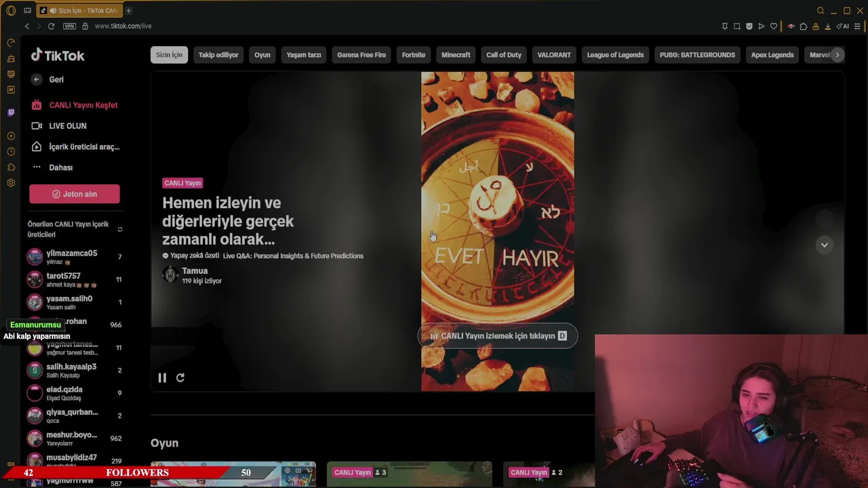Select the PUBG: BATTLEGROUNDS tab

point(697,55)
